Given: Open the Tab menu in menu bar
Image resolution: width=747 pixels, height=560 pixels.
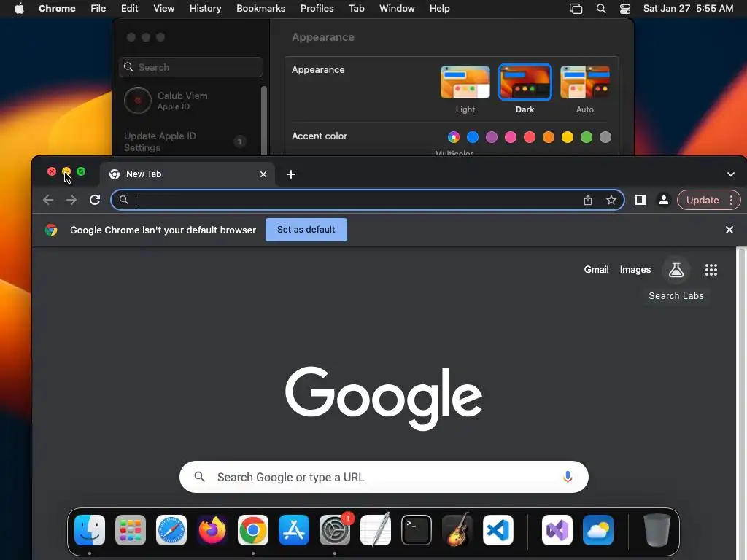Looking at the screenshot, I should tap(356, 9).
